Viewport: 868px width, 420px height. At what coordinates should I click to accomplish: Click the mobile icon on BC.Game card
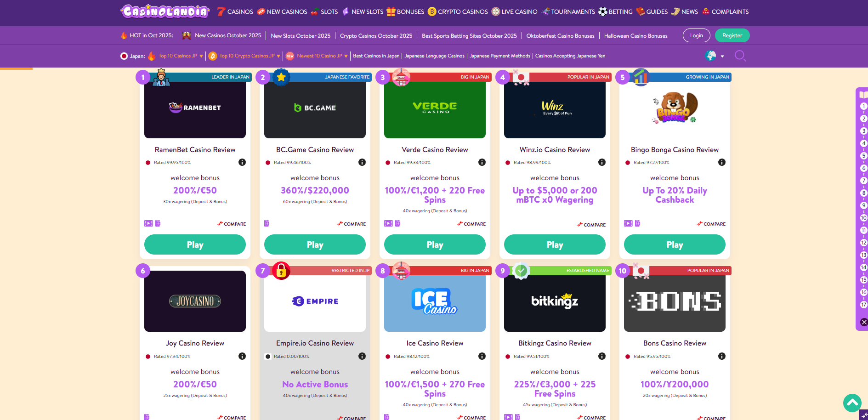(x=267, y=223)
